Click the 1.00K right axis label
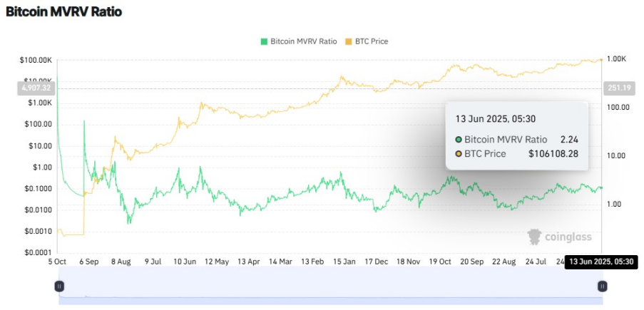The height and width of the screenshot is (310, 644). [616, 59]
